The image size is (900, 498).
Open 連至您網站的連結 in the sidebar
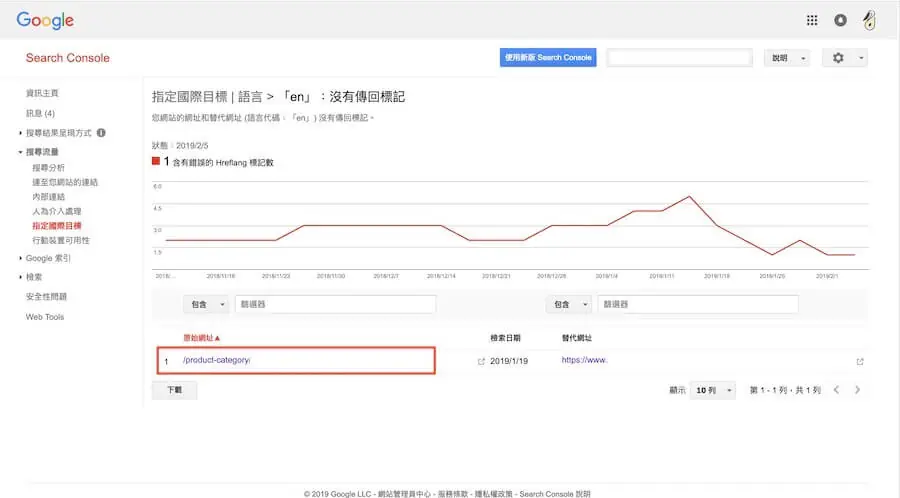coord(65,182)
